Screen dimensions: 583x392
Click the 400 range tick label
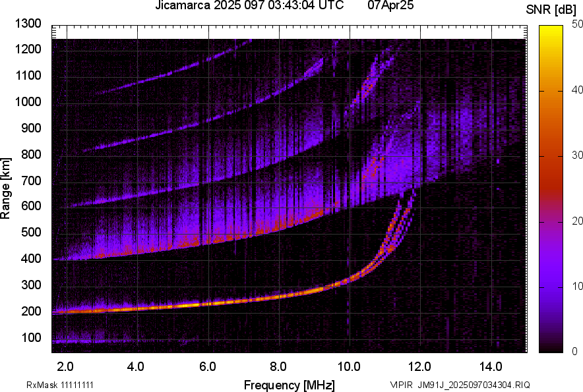(31, 259)
